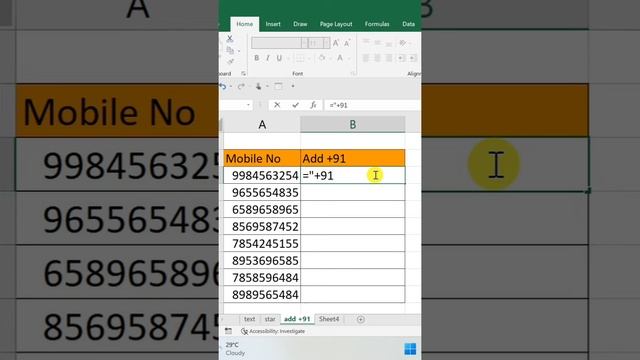Viewport: 640px width, 360px height.
Task: Click the 'Mobile No' header cell
Action: [x=262, y=158]
